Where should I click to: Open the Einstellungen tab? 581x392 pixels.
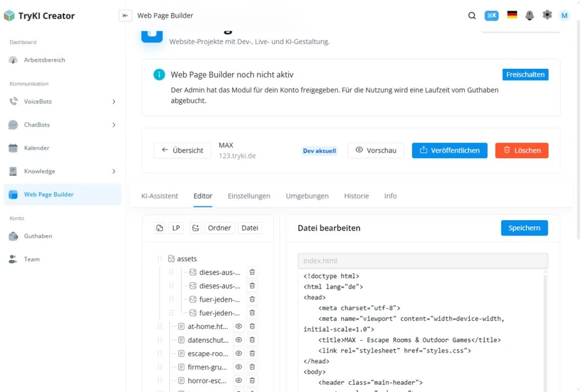pos(249,196)
